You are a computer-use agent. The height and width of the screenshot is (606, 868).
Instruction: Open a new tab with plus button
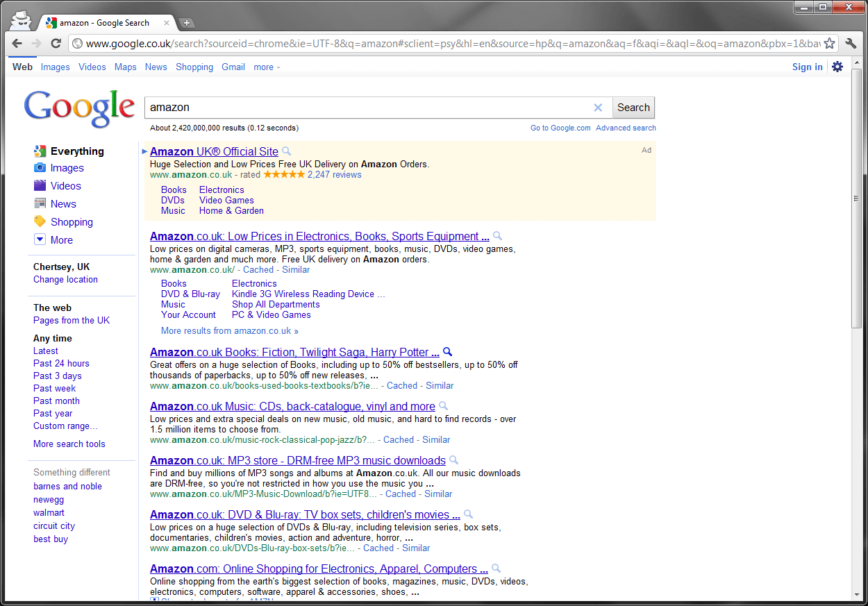coord(187,23)
